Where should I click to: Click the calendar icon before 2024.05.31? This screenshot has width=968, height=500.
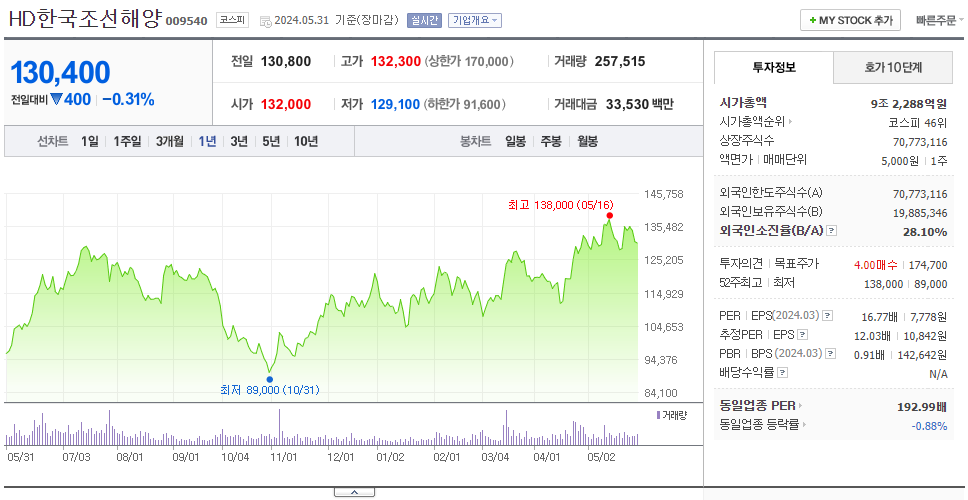[x=265, y=21]
